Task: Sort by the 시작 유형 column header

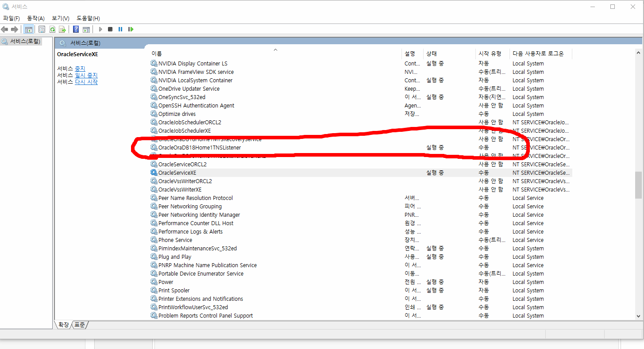Action: (x=493, y=54)
